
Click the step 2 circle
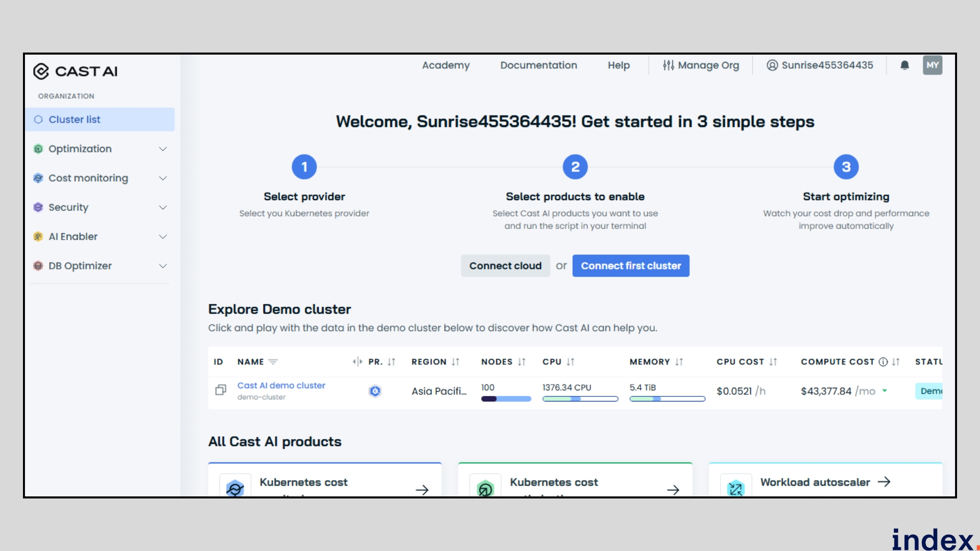575,167
